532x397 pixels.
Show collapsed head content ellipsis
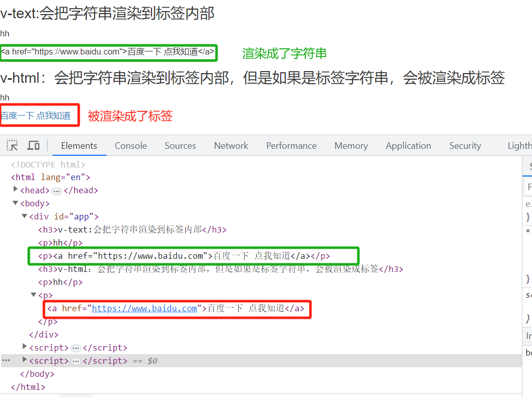tap(57, 191)
